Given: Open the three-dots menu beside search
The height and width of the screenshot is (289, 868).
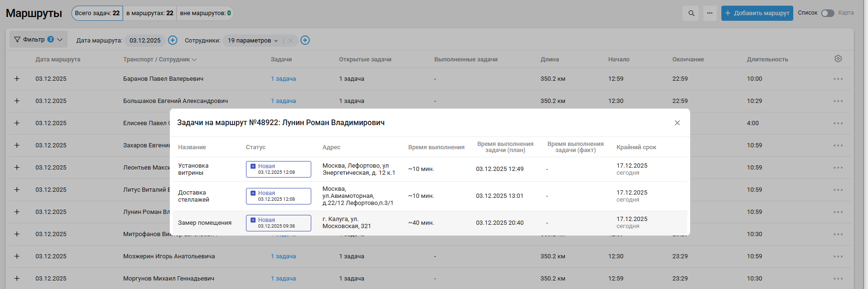Looking at the screenshot, I should point(710,13).
